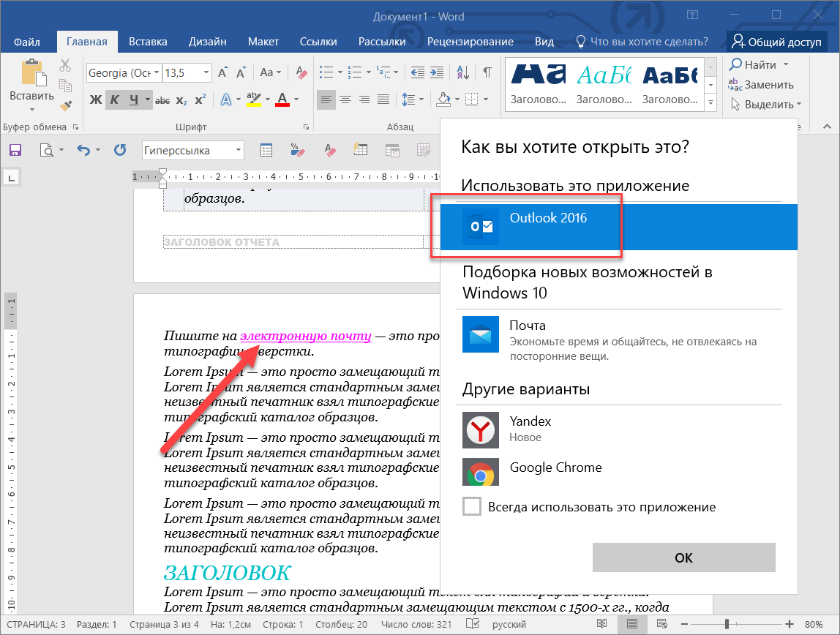Check 'Всегда использовать это приложение' checkbox
Screen dimensions: 840x635
point(471,506)
